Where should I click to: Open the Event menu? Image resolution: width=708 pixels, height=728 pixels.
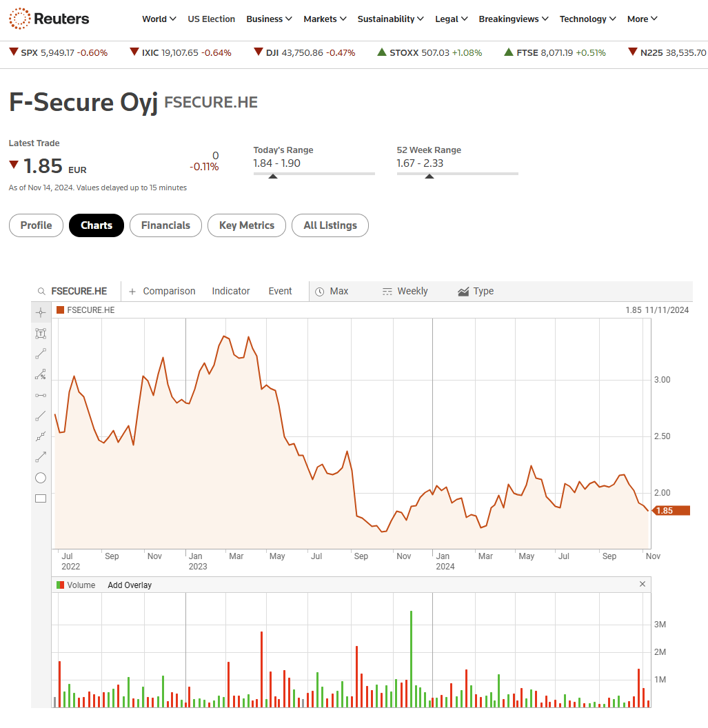click(280, 291)
